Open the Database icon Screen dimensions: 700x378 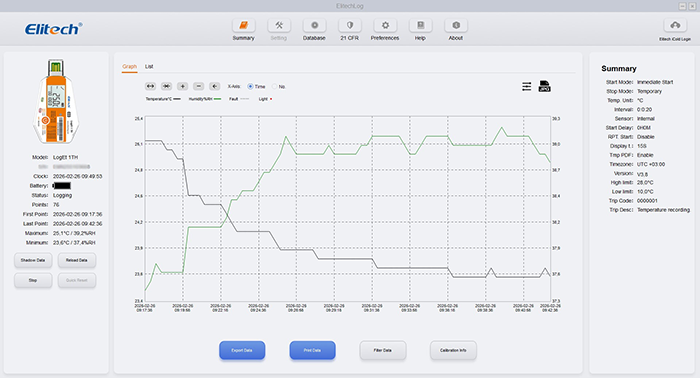click(314, 25)
